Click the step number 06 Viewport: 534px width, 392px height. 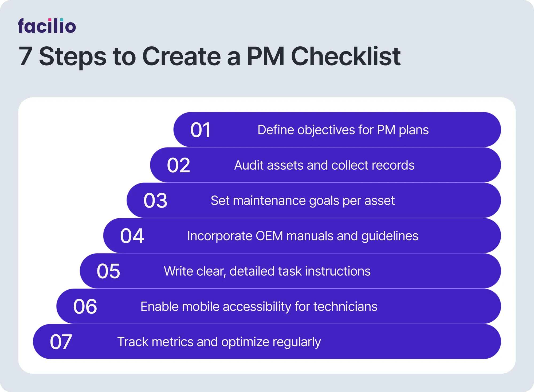pos(85,307)
